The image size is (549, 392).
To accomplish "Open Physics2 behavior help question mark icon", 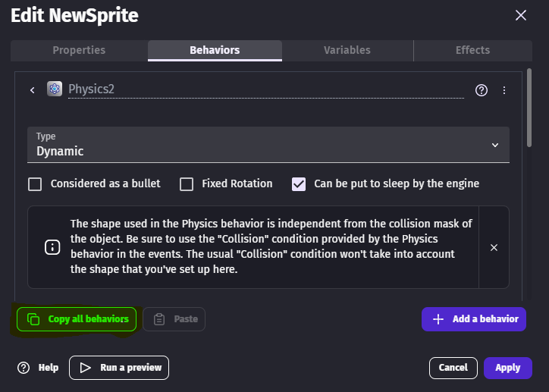I will click(482, 90).
